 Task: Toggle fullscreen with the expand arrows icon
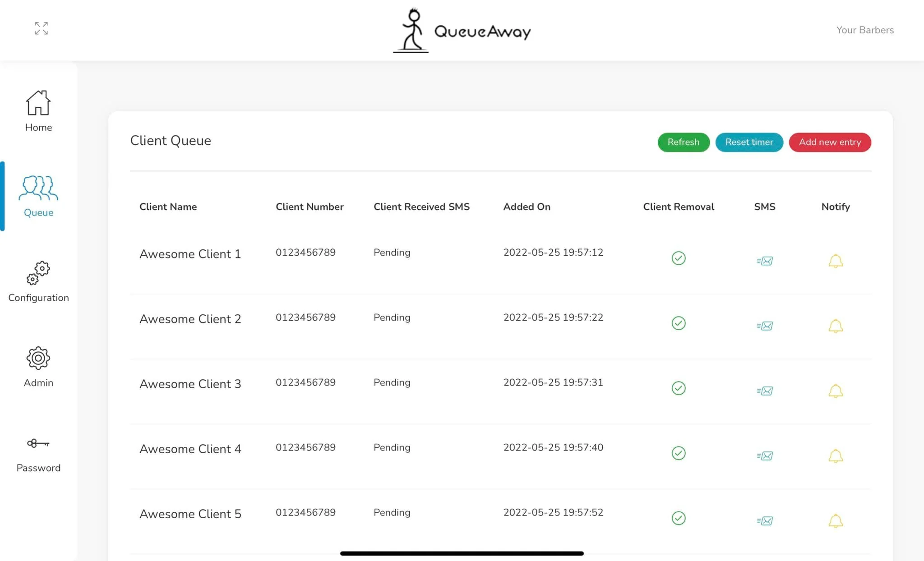[x=42, y=28]
